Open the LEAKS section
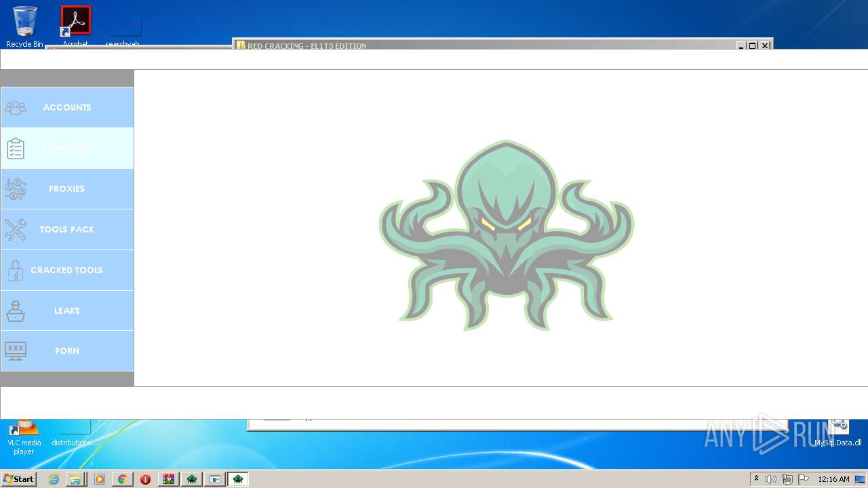Image resolution: width=868 pixels, height=488 pixels. coord(67,310)
